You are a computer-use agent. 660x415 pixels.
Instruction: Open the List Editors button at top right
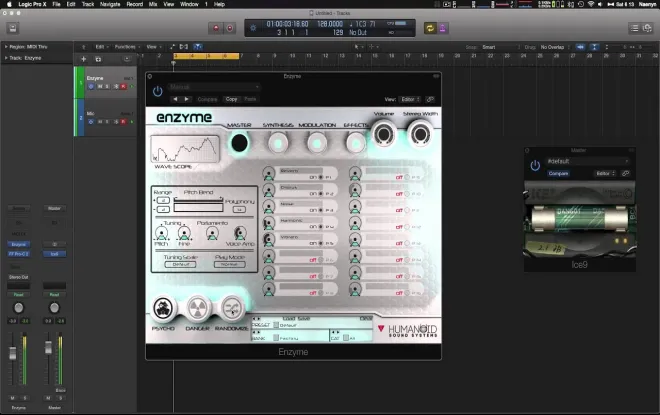634,28
